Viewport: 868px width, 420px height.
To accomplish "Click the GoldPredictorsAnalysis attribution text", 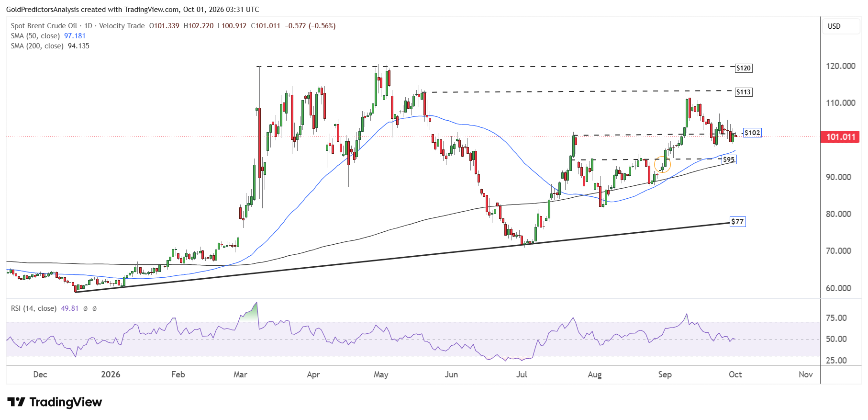I will click(x=133, y=9).
